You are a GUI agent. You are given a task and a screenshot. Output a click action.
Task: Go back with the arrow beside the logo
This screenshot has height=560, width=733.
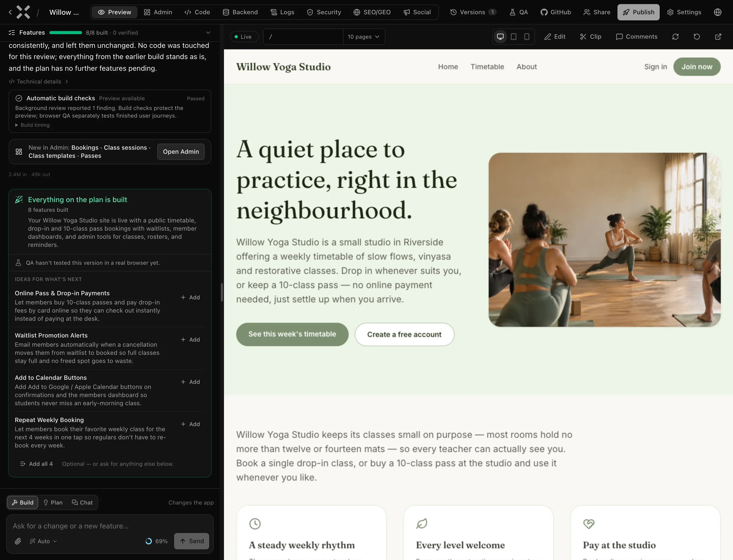point(10,12)
